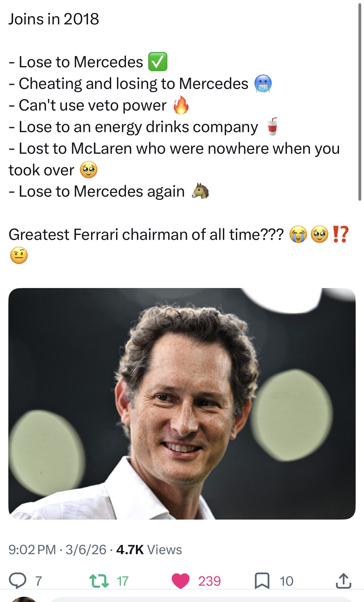Click the green checkmark emoji after Mercedes
The height and width of the screenshot is (602, 364).
(x=158, y=62)
